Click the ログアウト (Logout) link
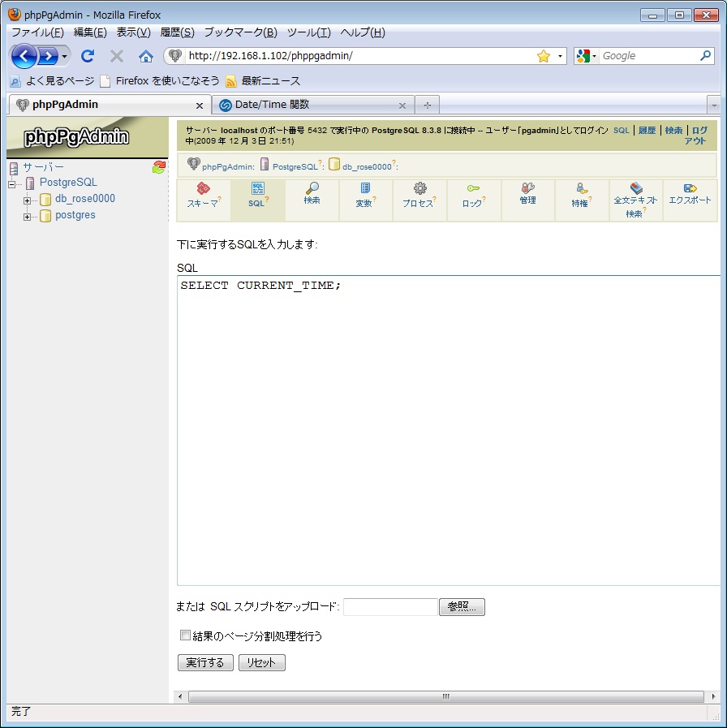 697,136
